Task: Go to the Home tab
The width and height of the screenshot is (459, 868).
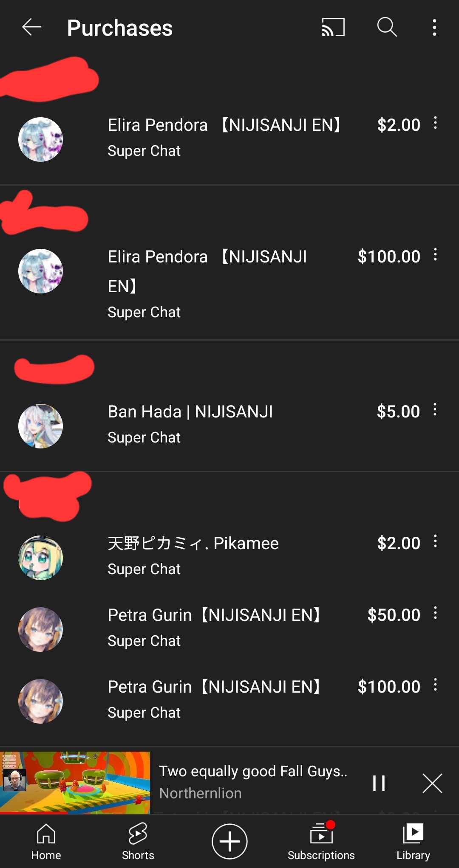Action: pyautogui.click(x=46, y=842)
